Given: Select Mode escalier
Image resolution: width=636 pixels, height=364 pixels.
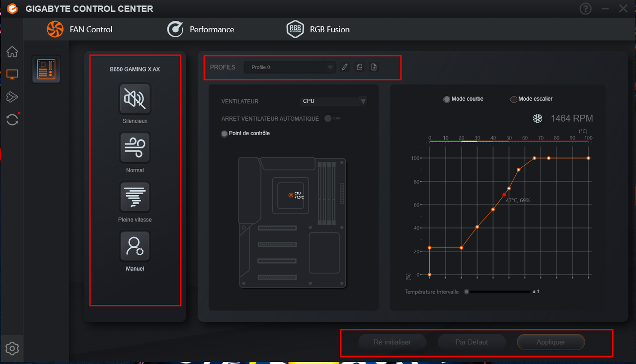Looking at the screenshot, I should 513,99.
